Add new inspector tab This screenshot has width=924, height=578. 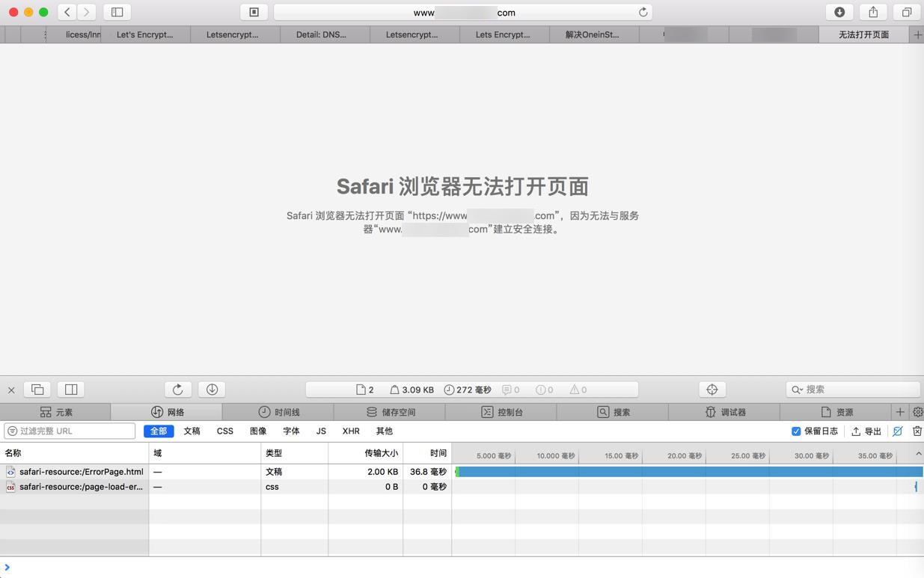pyautogui.click(x=900, y=412)
